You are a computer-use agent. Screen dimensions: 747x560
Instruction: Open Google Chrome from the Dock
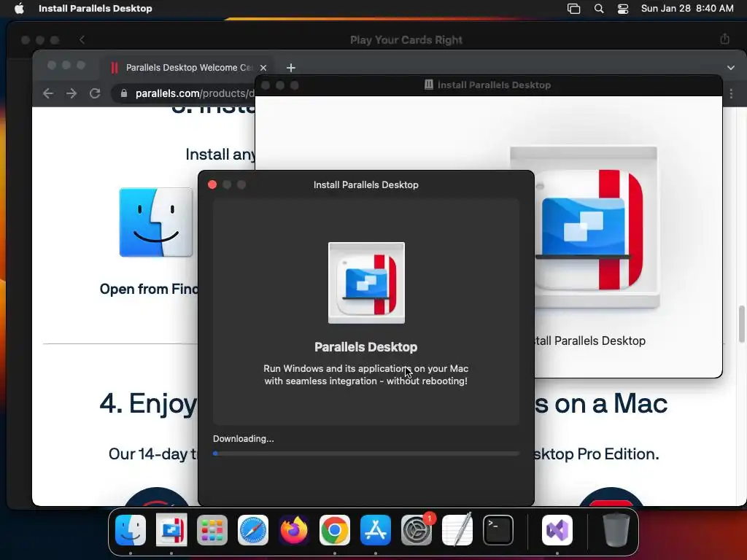334,530
